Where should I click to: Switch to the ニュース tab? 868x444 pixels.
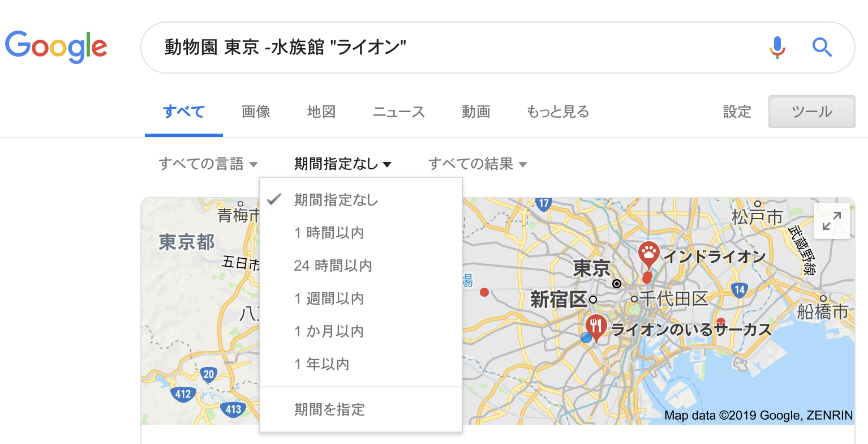[398, 112]
